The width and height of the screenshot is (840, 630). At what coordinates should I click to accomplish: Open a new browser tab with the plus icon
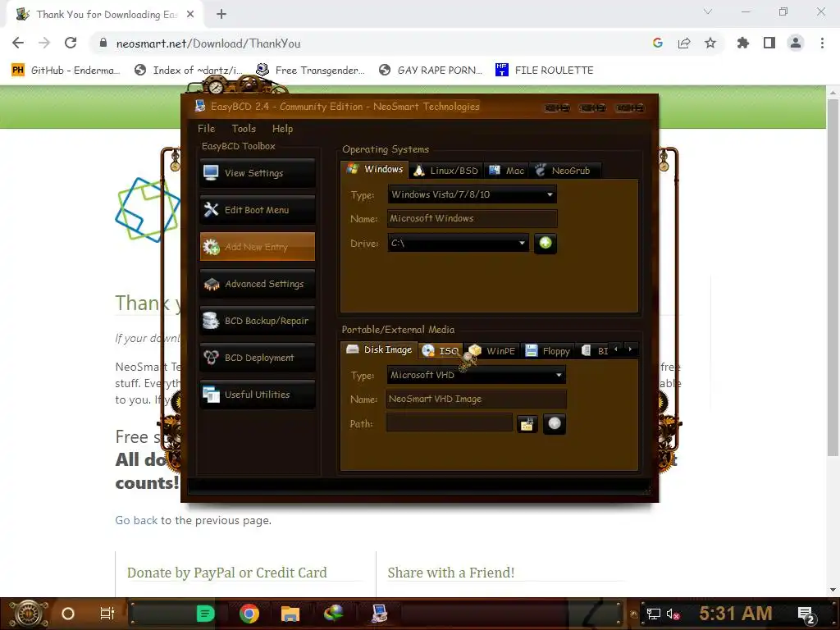tap(221, 14)
